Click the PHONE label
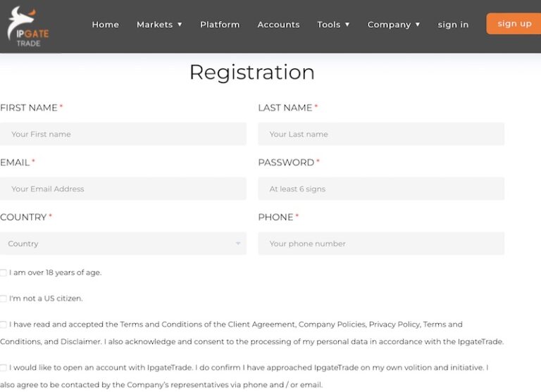 [278, 217]
